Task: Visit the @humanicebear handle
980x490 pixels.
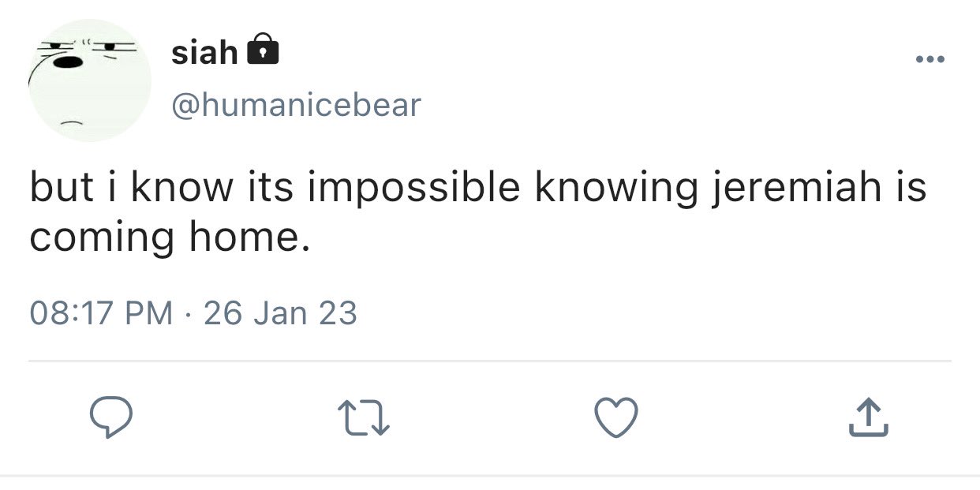Action: click(x=296, y=105)
